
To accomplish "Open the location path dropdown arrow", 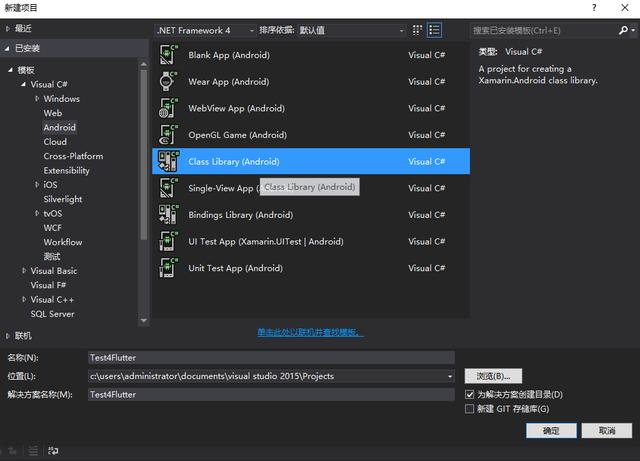I will tap(450, 376).
